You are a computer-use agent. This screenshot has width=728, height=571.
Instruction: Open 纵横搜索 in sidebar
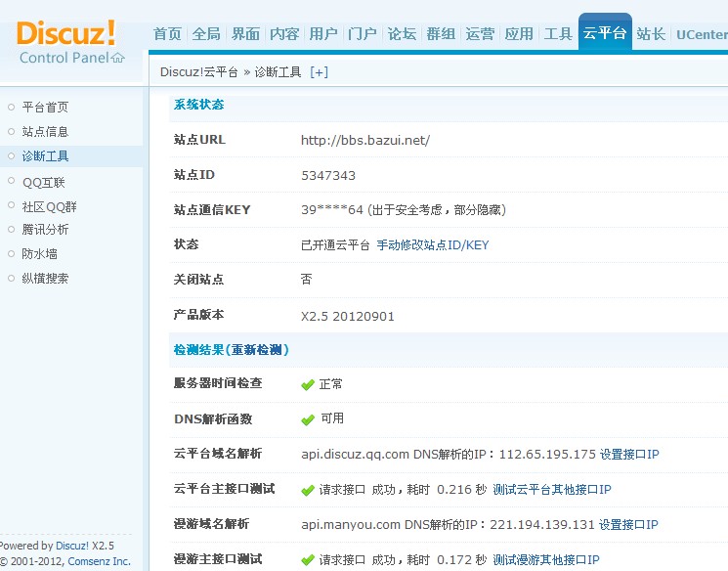pos(45,279)
